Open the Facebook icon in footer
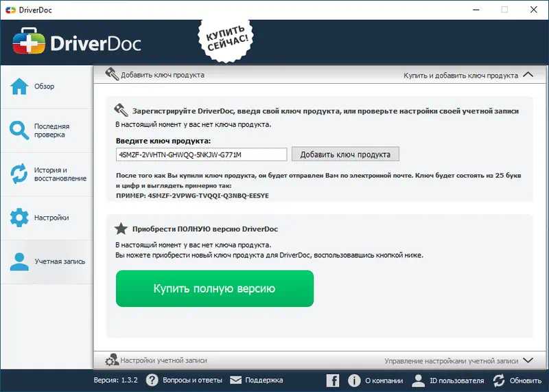This screenshot has height=392, width=549. click(x=333, y=380)
